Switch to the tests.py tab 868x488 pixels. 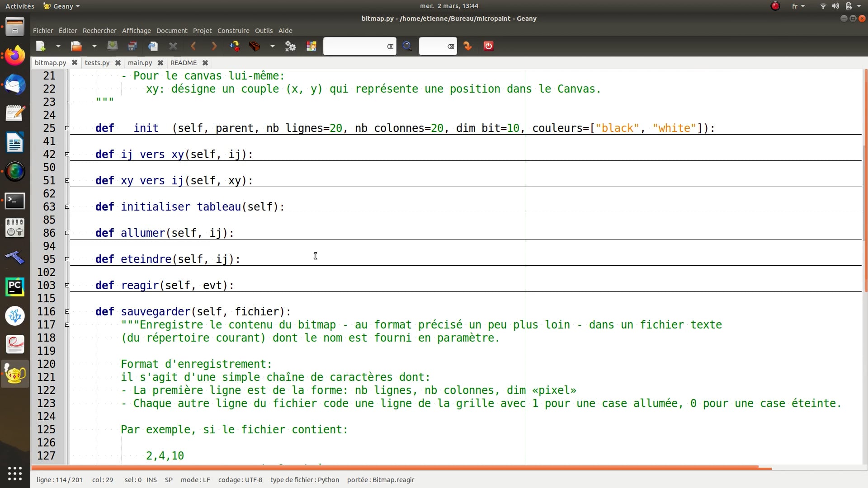pos(97,63)
